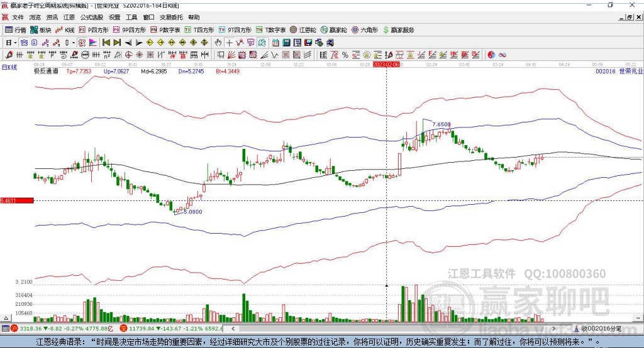
Task: Open the 资讯 menu
Action: [52, 17]
